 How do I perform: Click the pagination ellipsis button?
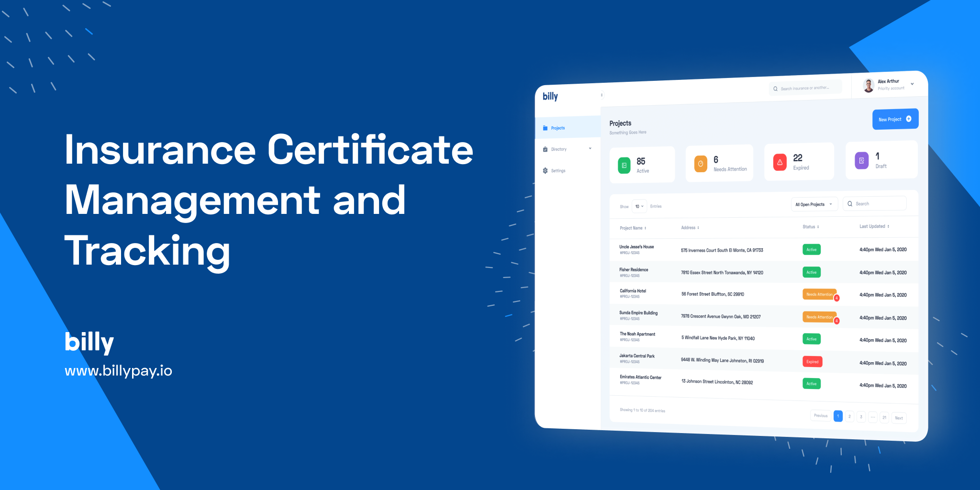coord(873,417)
